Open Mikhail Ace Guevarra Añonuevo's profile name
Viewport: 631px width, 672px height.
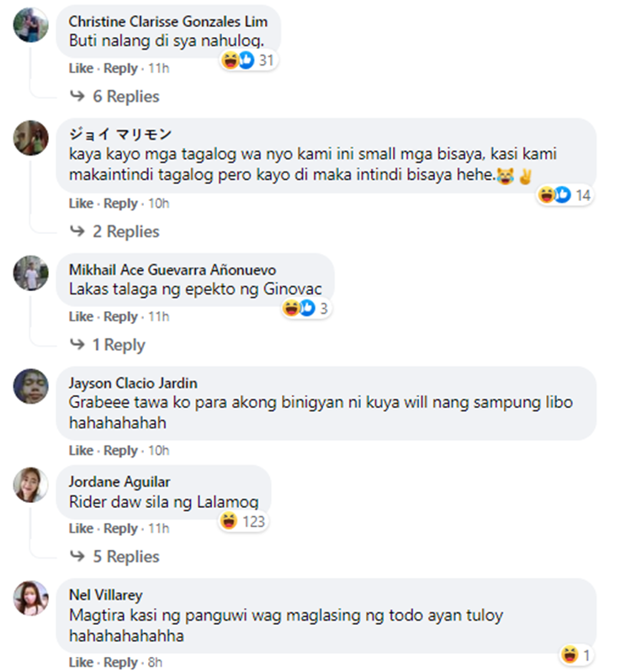(172, 270)
